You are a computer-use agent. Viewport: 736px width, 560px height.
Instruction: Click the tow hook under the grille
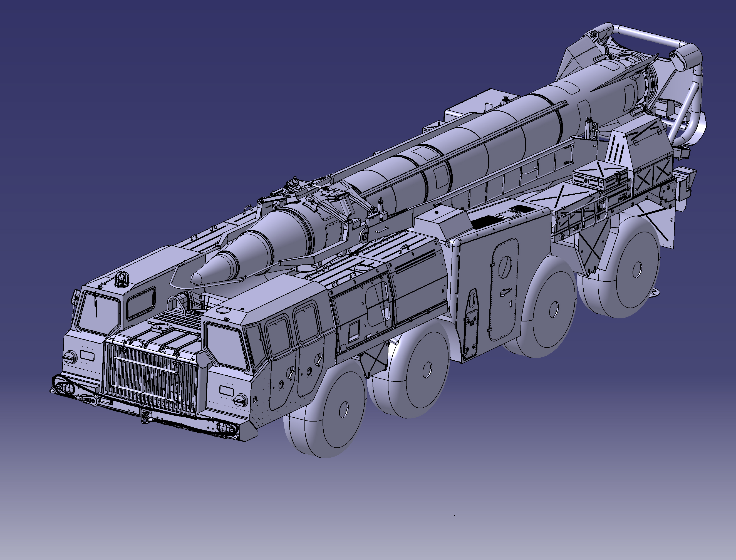(145, 417)
